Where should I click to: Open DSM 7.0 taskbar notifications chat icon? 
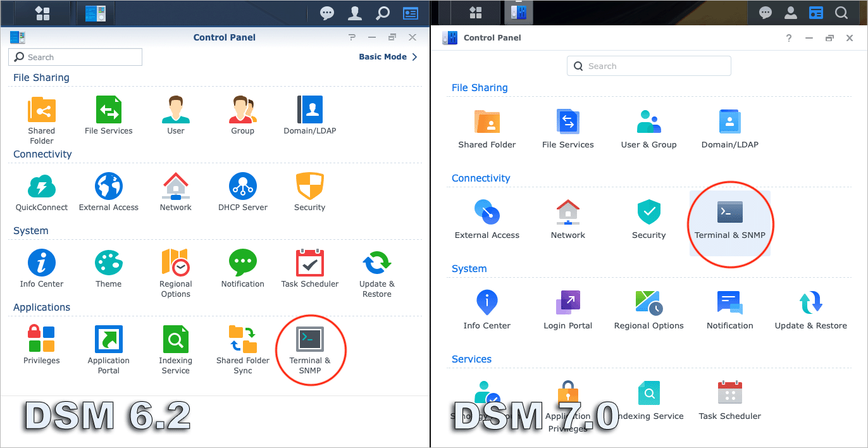click(766, 13)
